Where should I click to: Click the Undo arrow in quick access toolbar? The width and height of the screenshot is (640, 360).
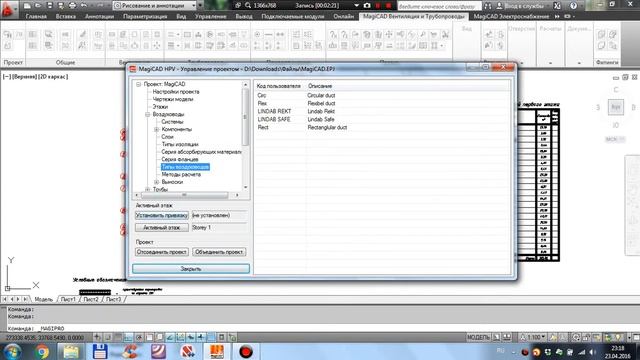tap(84, 6)
